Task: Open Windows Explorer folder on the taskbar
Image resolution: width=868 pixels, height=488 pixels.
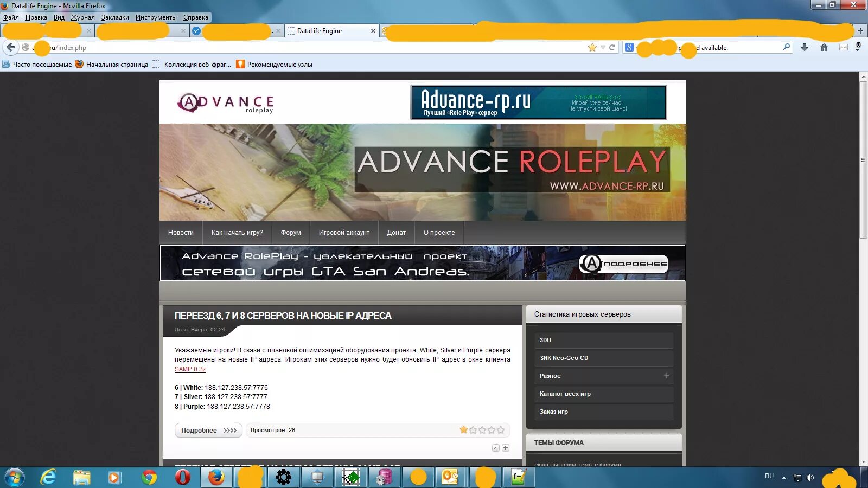Action: click(x=82, y=478)
